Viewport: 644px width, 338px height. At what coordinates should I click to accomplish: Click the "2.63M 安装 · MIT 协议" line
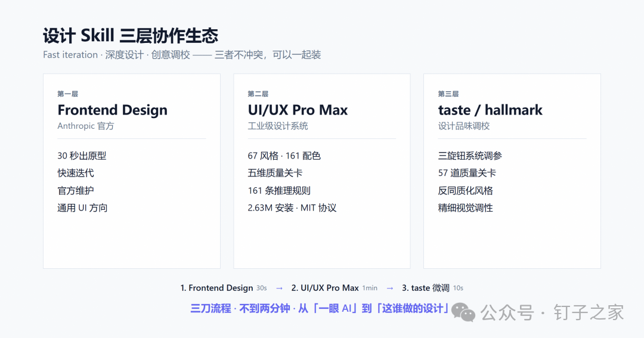click(292, 208)
